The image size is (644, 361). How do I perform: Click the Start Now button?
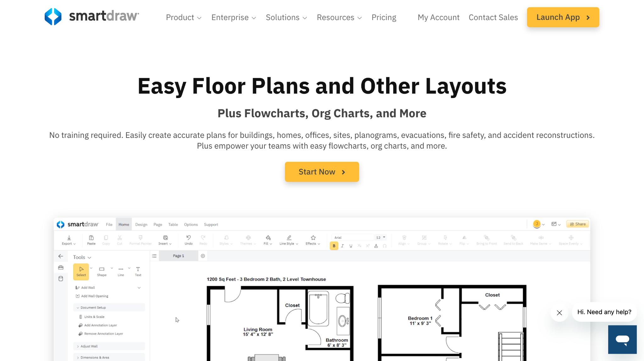[322, 172]
